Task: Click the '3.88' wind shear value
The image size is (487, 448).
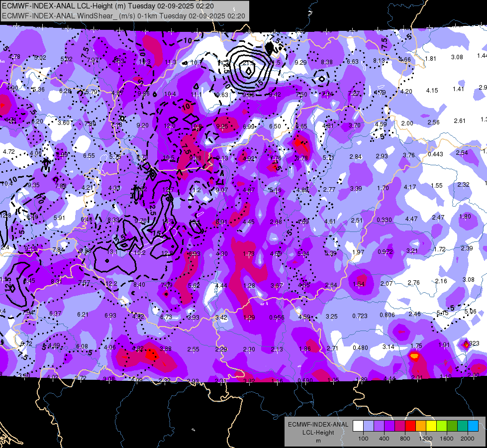Action: [x=166, y=349]
